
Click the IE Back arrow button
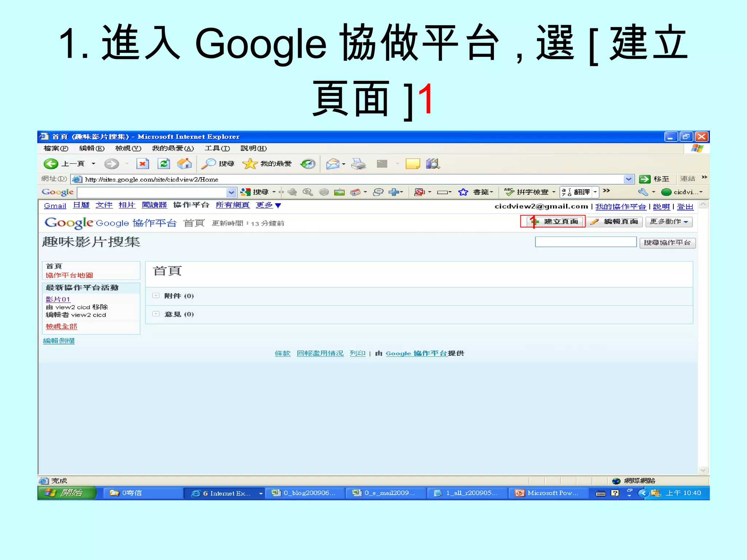coord(51,164)
